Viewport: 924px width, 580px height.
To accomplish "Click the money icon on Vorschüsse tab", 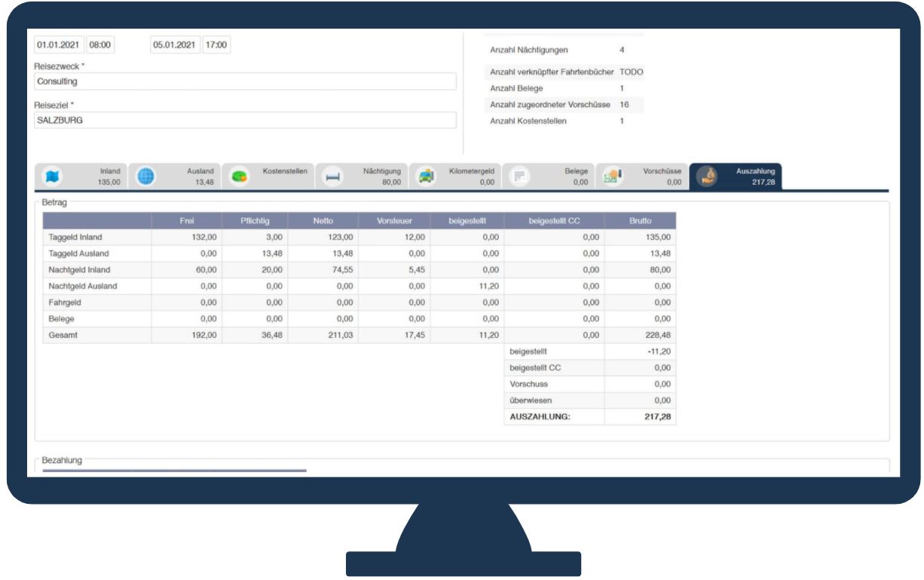I will pyautogui.click(x=611, y=176).
